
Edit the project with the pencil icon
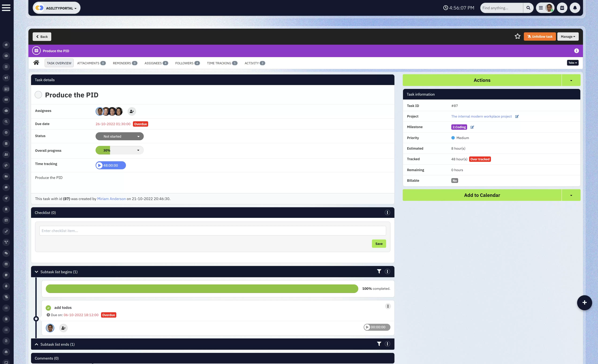pyautogui.click(x=517, y=116)
